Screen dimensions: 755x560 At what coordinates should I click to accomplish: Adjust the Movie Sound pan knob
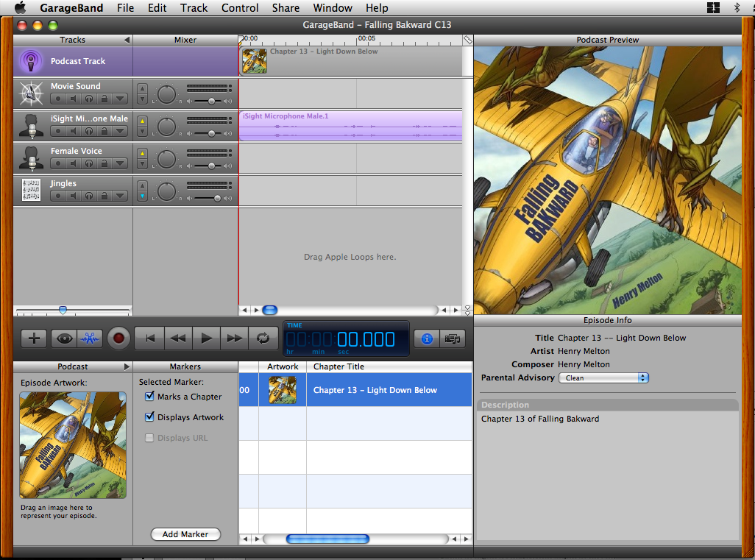click(x=166, y=94)
